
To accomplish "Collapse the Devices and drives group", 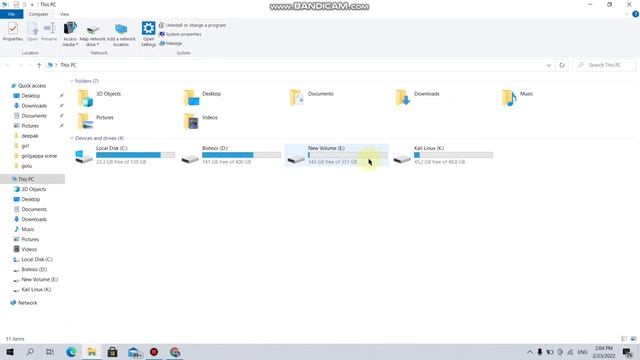I will point(71,138).
